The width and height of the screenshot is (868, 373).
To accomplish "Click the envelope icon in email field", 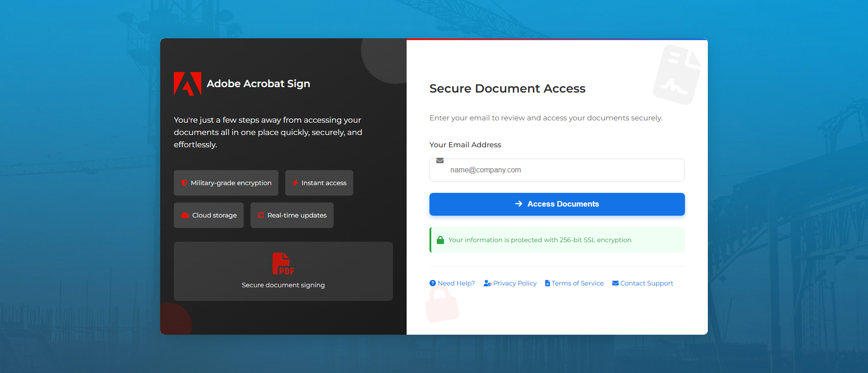I will [440, 161].
